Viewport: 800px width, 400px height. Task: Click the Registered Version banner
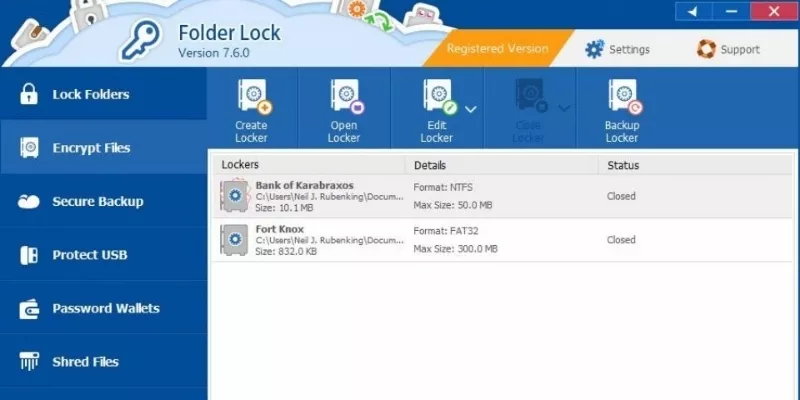click(x=497, y=48)
